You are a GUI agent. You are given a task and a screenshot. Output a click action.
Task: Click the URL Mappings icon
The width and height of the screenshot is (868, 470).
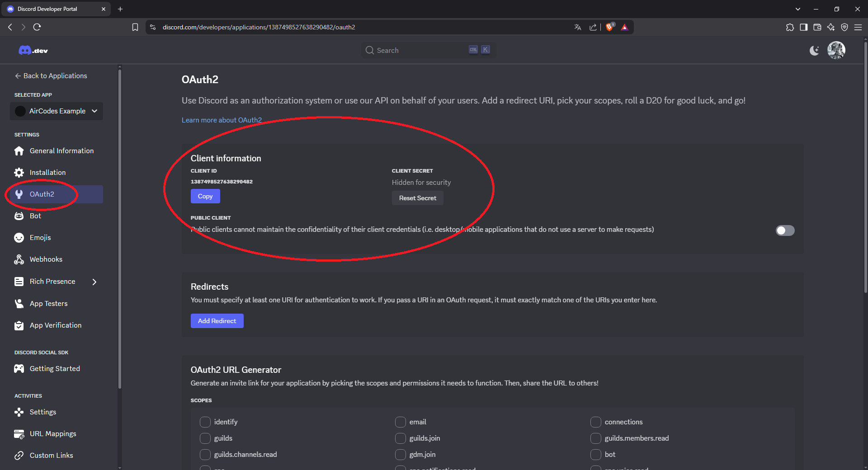tap(19, 434)
